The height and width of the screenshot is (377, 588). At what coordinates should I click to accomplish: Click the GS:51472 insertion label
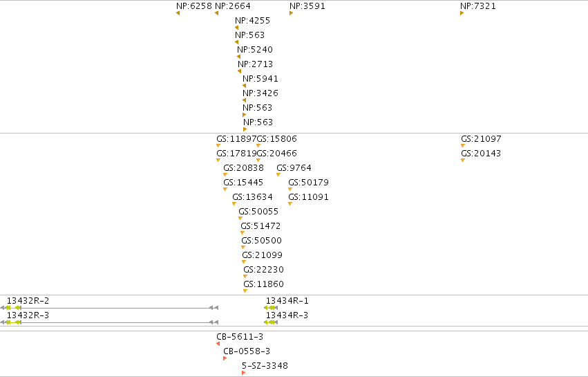point(260,226)
